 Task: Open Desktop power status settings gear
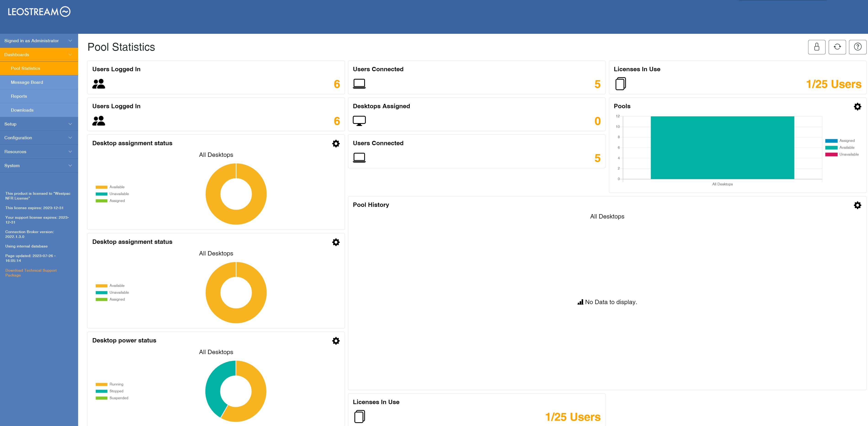point(336,341)
